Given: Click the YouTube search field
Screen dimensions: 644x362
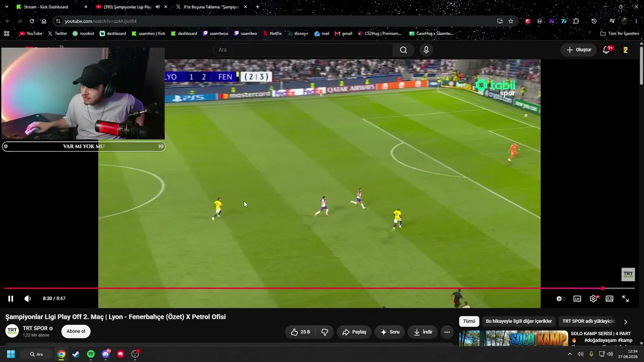Looking at the screenshot, I should [x=303, y=50].
